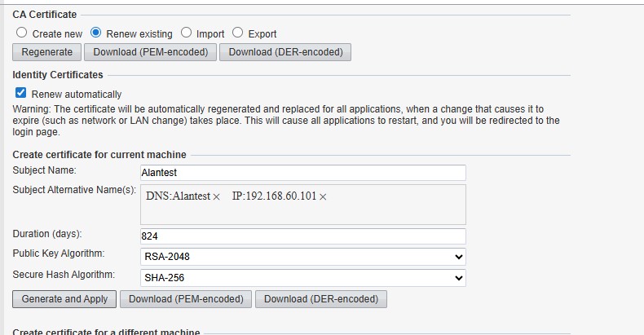Expand the Secure Hash Algorithm dropdown
Viewport: 644px width, 335px height.
[303, 278]
